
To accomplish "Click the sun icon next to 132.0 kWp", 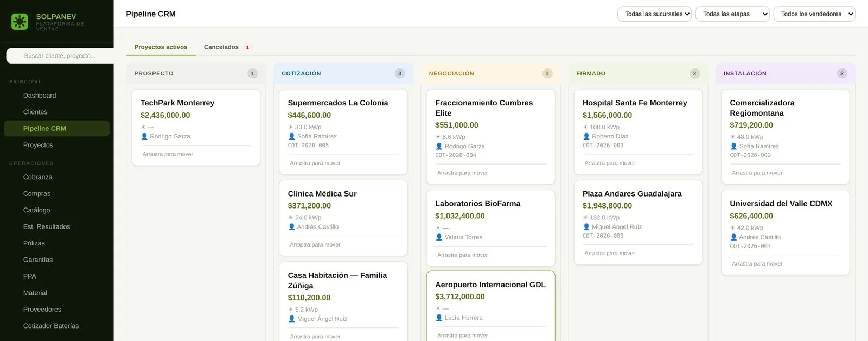I will tap(585, 218).
